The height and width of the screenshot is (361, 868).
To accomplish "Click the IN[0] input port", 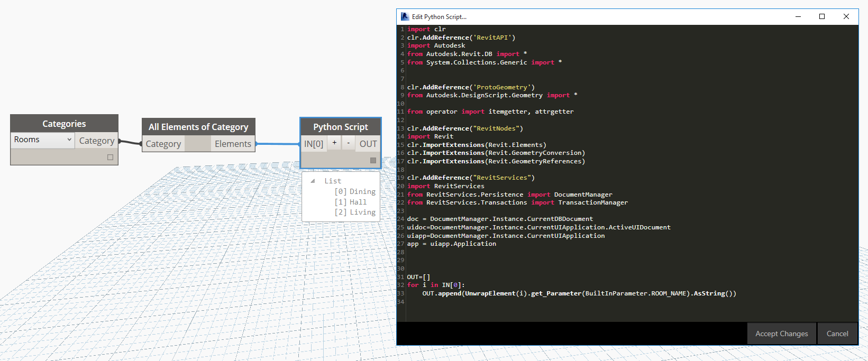I will [314, 144].
